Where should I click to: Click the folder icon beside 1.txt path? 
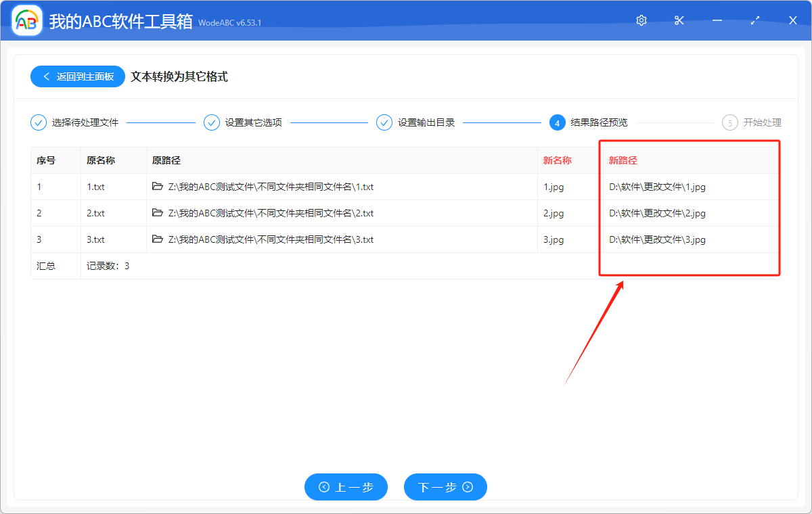[158, 187]
